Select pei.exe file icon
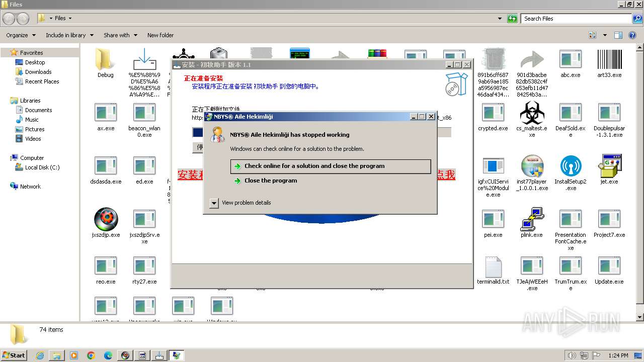 493,219
